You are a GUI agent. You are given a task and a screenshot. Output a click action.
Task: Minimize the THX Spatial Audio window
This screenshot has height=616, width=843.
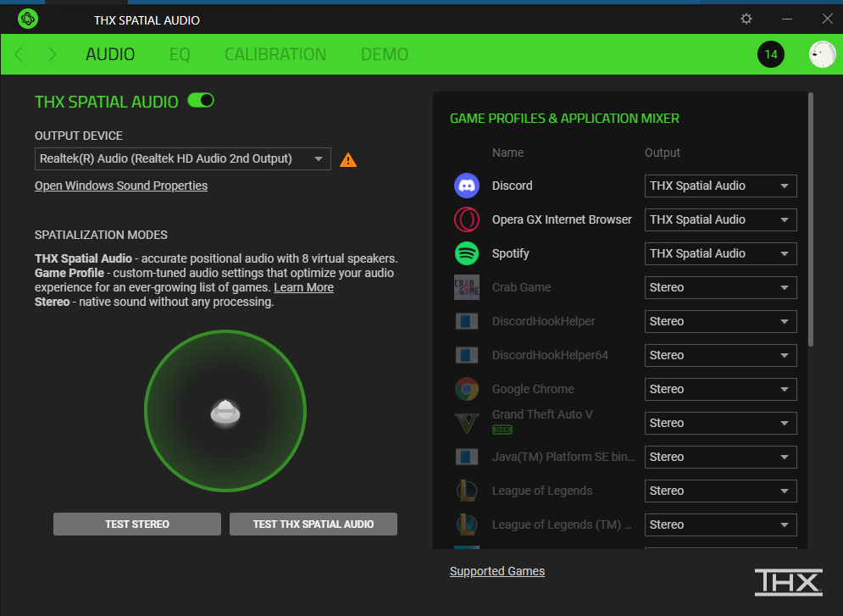pos(787,19)
